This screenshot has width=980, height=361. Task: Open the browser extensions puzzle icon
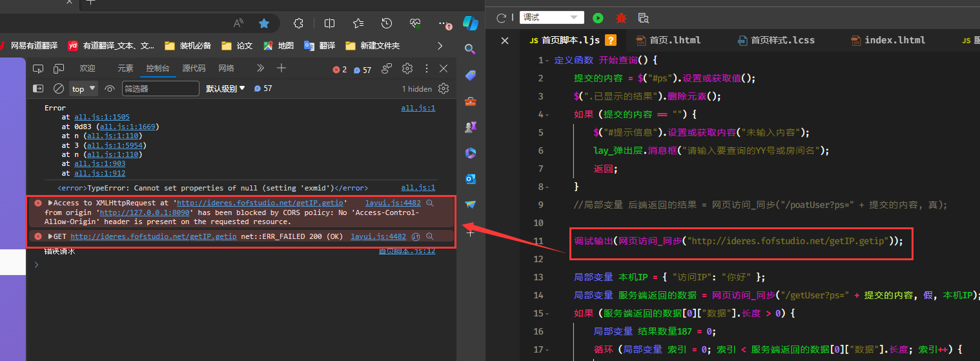click(298, 23)
